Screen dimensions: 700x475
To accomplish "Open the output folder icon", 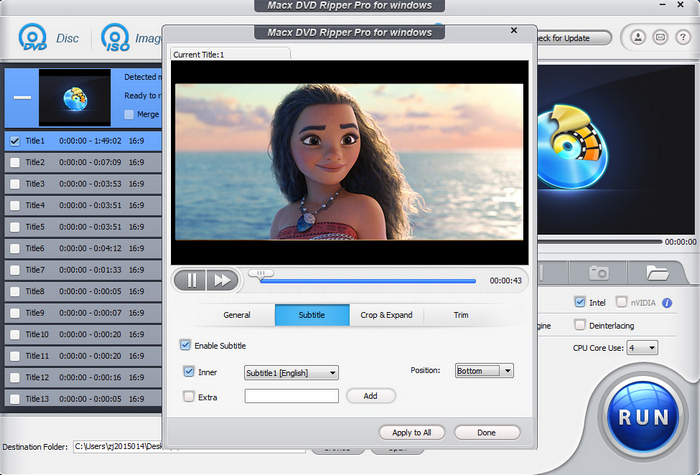I will tap(657, 272).
